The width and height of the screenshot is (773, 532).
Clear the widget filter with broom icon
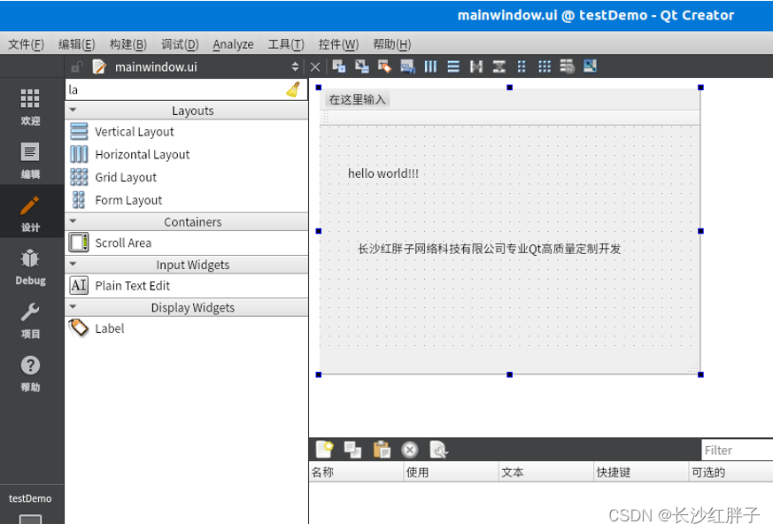tap(294, 89)
